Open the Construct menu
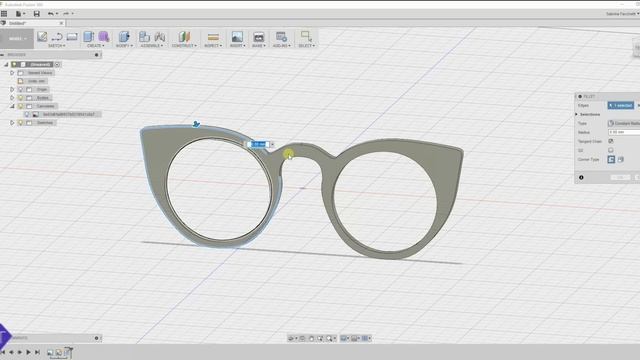This screenshot has width=640, height=360. [184, 46]
